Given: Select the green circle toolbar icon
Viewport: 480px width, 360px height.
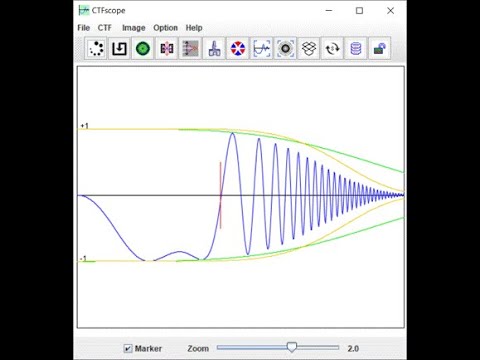Looking at the screenshot, I should (143, 49).
